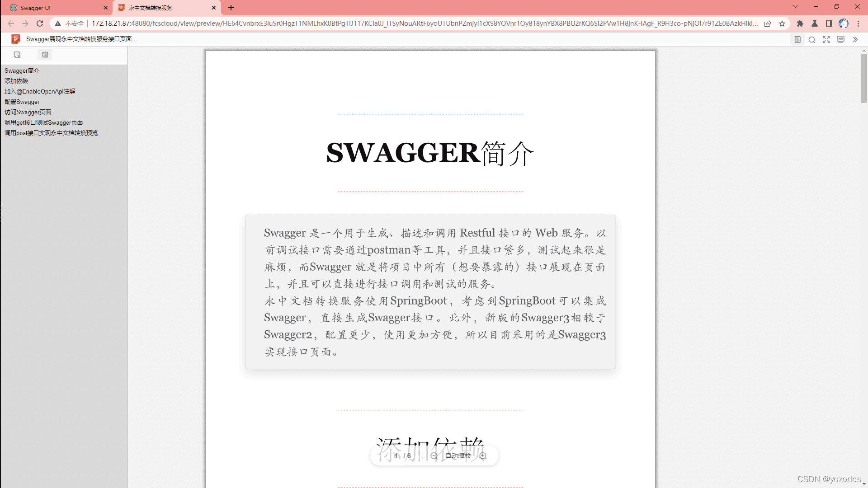Restore down the browser window
The width and height of the screenshot is (868, 488).
click(x=837, y=7)
